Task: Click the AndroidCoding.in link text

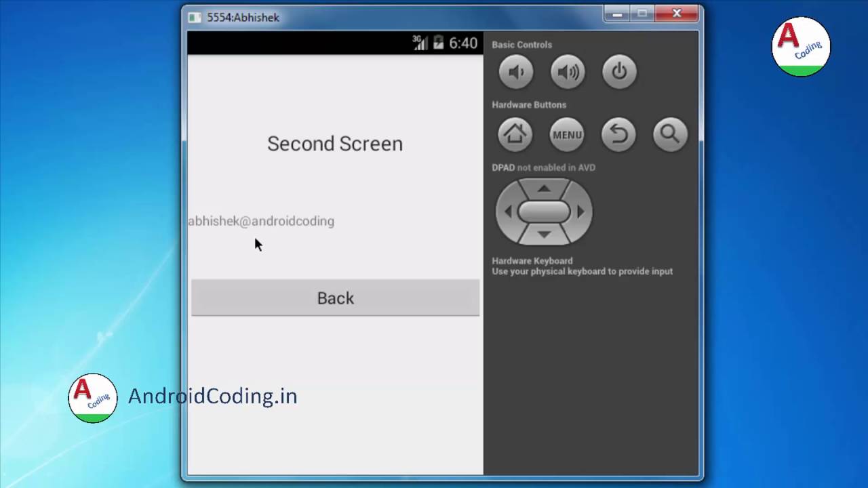Action: tap(212, 396)
